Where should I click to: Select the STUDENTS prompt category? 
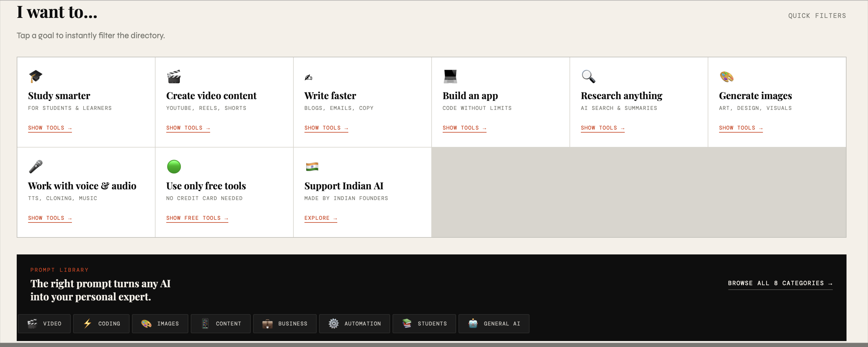click(x=424, y=323)
